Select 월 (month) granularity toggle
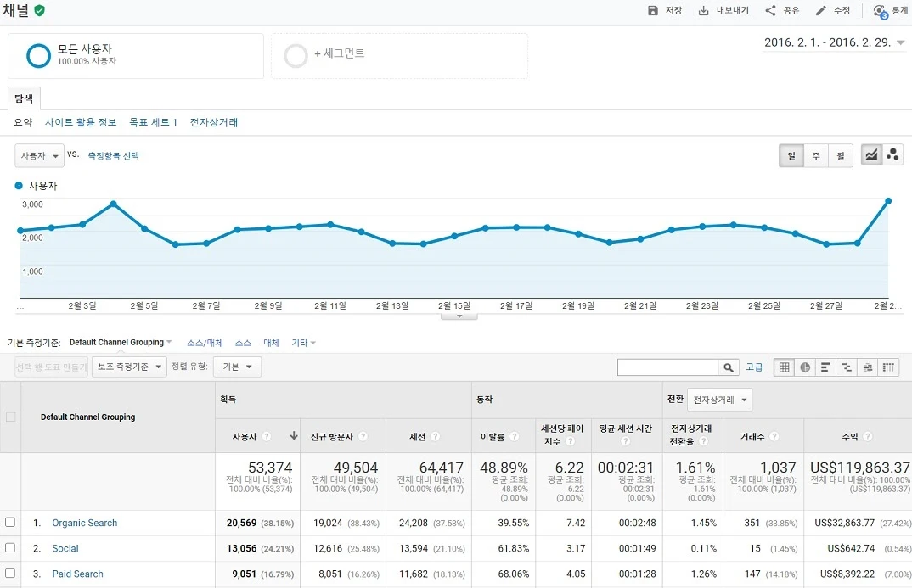 coord(841,156)
